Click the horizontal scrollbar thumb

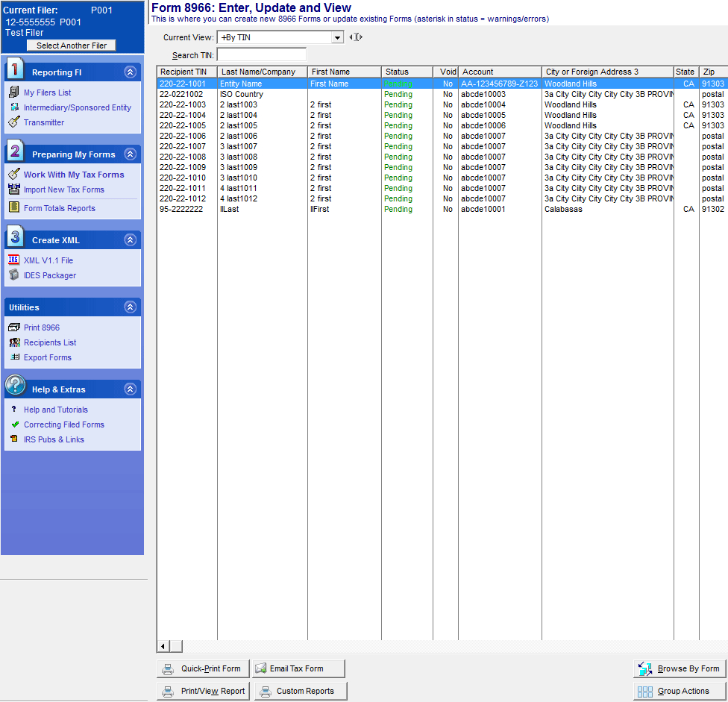tap(176, 646)
